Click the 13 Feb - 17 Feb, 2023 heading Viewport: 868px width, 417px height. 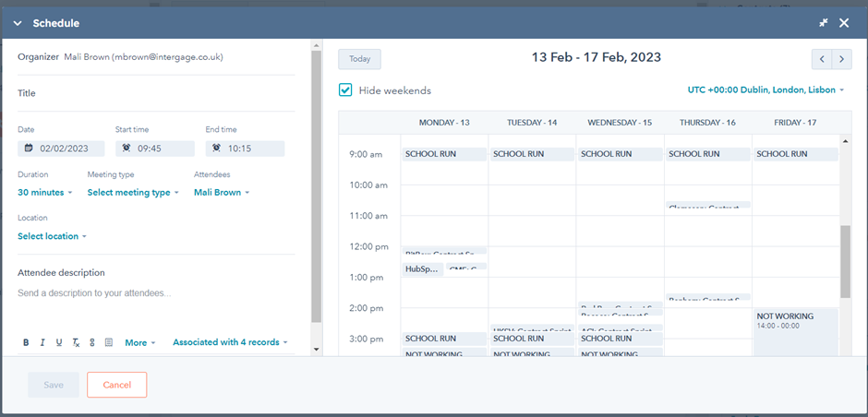coord(597,57)
